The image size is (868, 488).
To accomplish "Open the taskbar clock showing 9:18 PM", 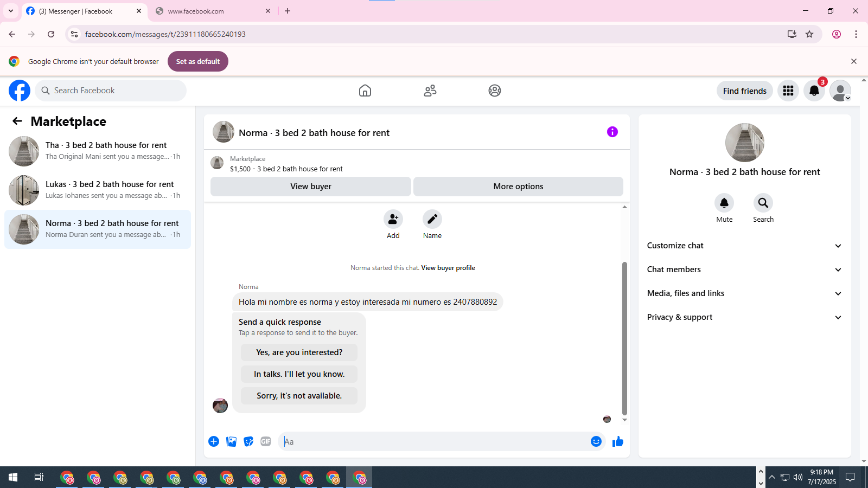I will pos(822,477).
